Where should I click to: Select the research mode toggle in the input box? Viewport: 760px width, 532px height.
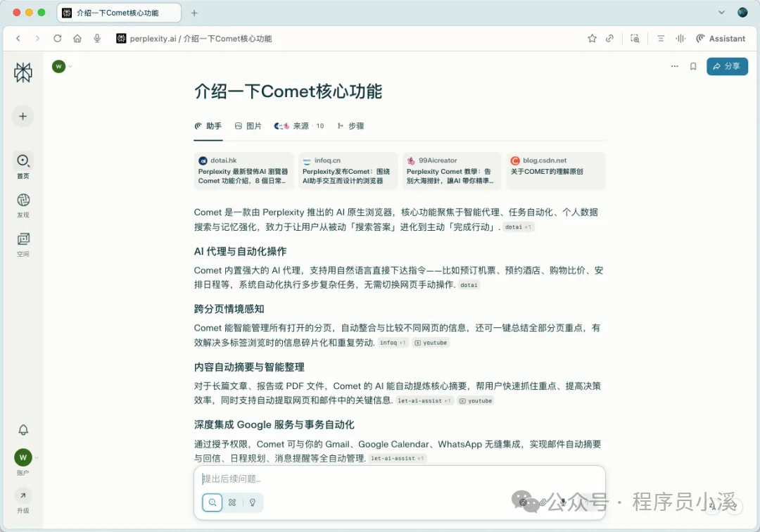232,502
